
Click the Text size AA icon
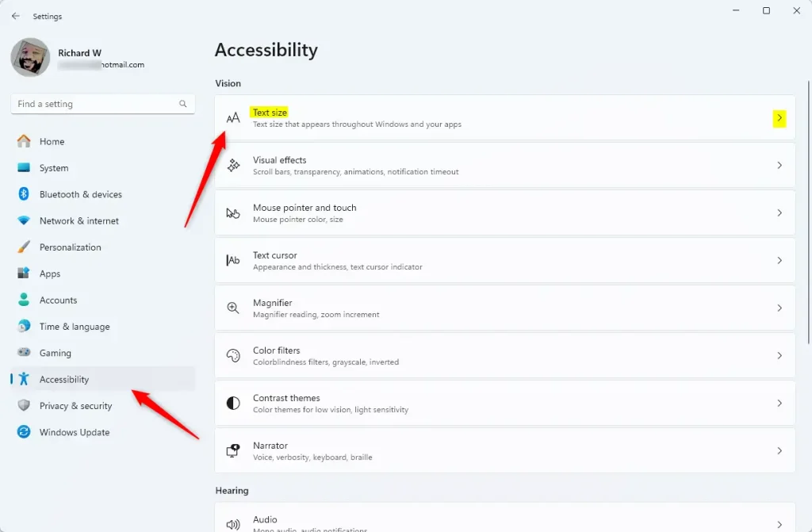point(233,117)
